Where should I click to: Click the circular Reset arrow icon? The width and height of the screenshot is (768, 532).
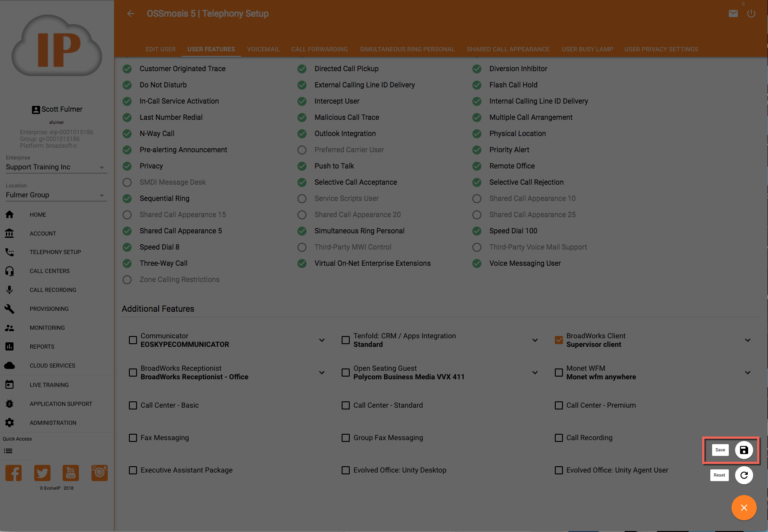point(744,475)
